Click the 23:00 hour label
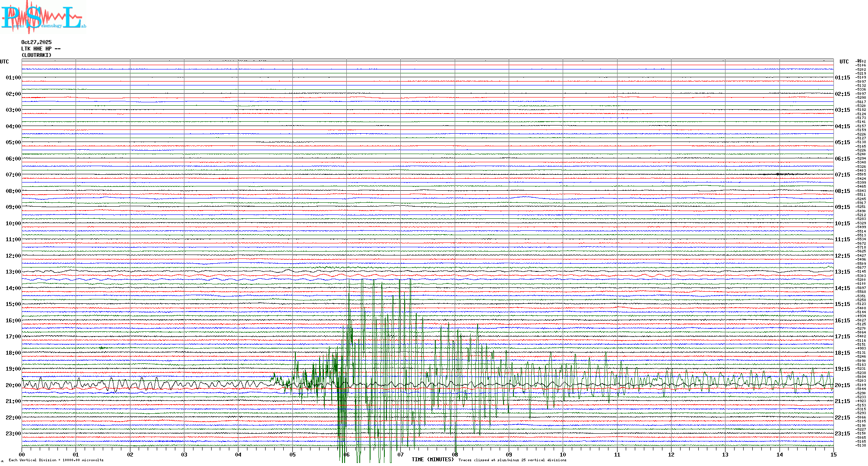The width and height of the screenshot is (868, 466). (13, 434)
